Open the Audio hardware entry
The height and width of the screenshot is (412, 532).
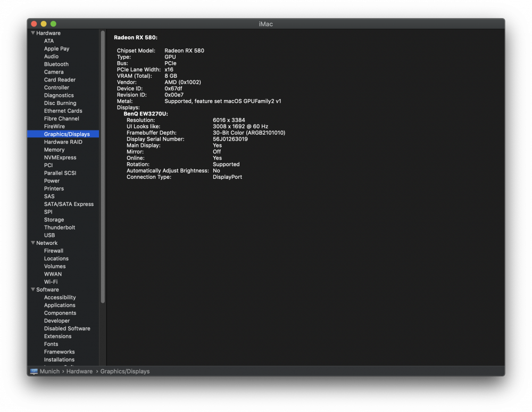(x=51, y=56)
